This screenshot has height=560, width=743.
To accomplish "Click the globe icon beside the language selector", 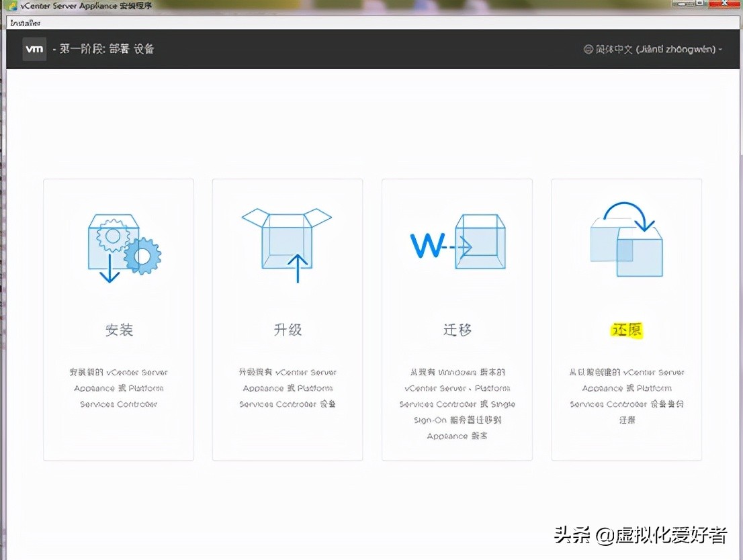I will click(x=588, y=49).
